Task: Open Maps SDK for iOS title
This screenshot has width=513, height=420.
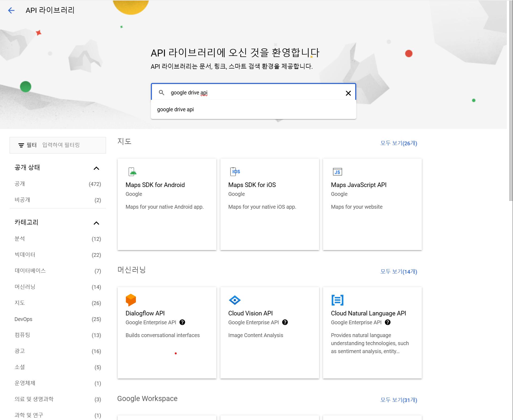Action: click(x=252, y=185)
